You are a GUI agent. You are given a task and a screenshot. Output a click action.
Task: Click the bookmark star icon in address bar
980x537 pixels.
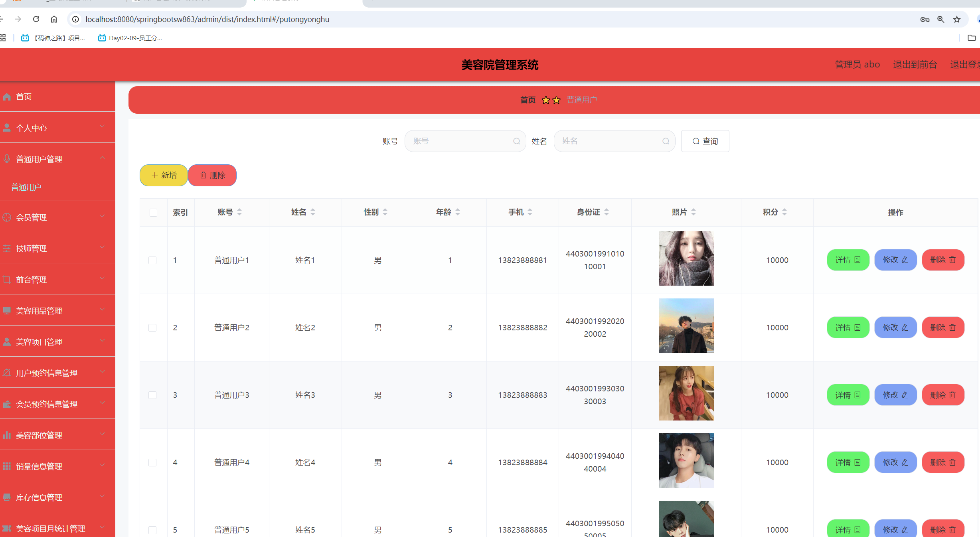(x=957, y=19)
